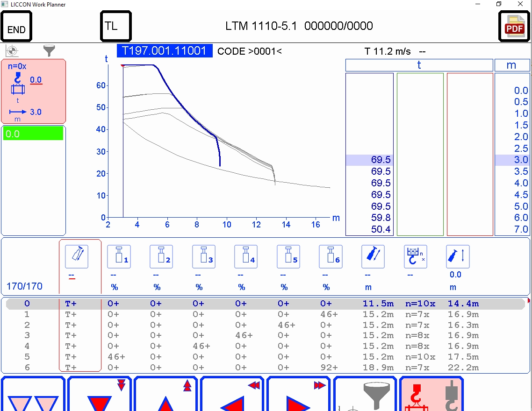Click the boom height icon
The image size is (532, 411).
click(x=458, y=257)
